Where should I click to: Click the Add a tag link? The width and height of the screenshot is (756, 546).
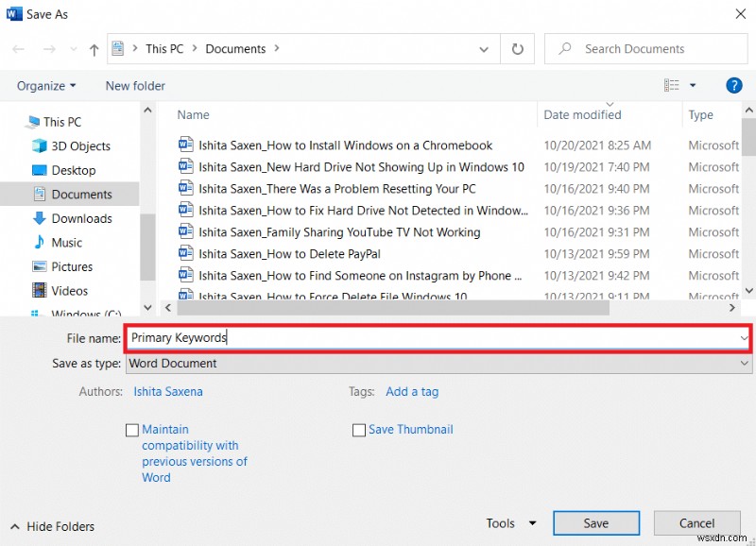(412, 391)
